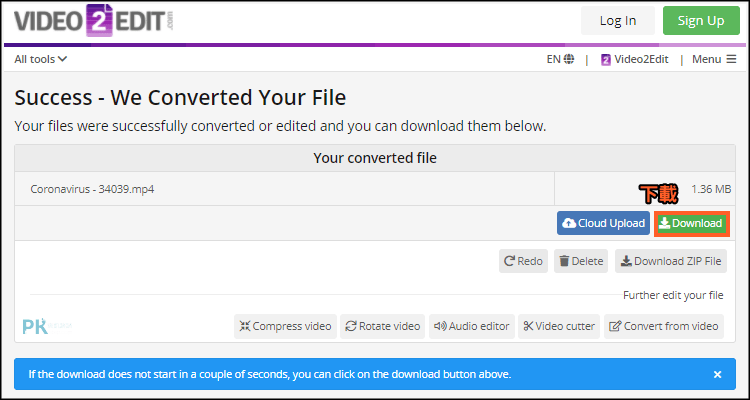
Task: Click the Delete trash button
Action: 581,261
